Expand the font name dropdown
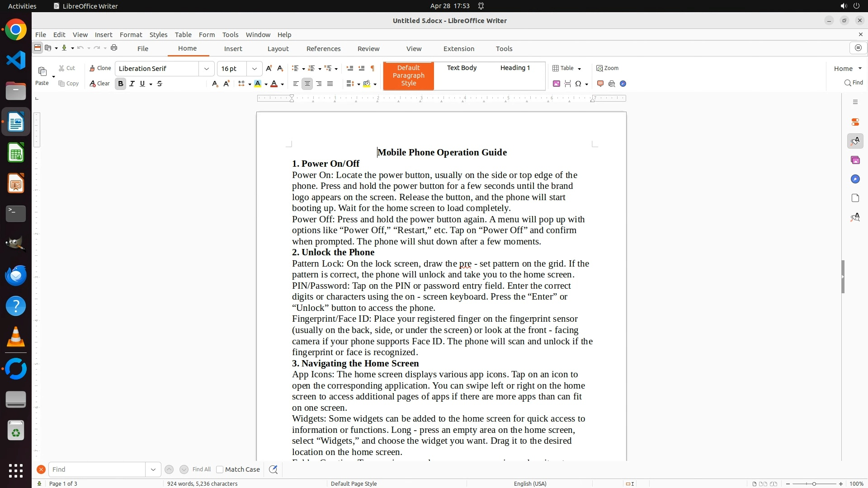This screenshot has height=488, width=868. (207, 69)
